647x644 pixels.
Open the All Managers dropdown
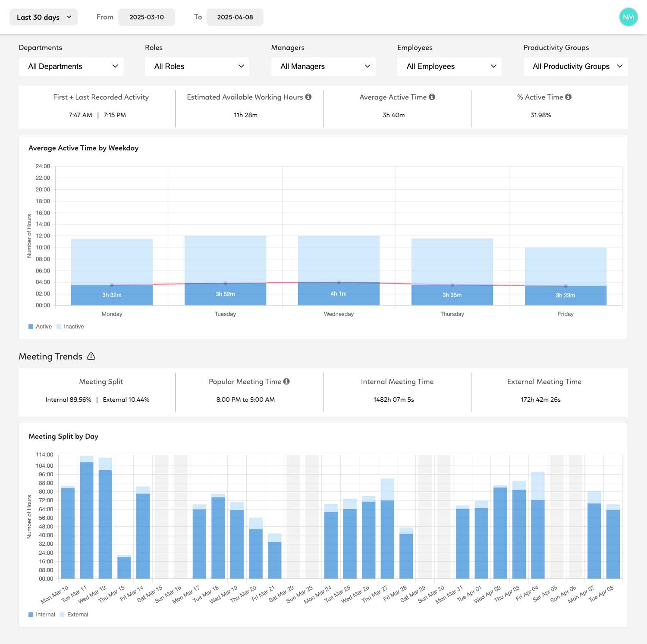pyautogui.click(x=323, y=66)
